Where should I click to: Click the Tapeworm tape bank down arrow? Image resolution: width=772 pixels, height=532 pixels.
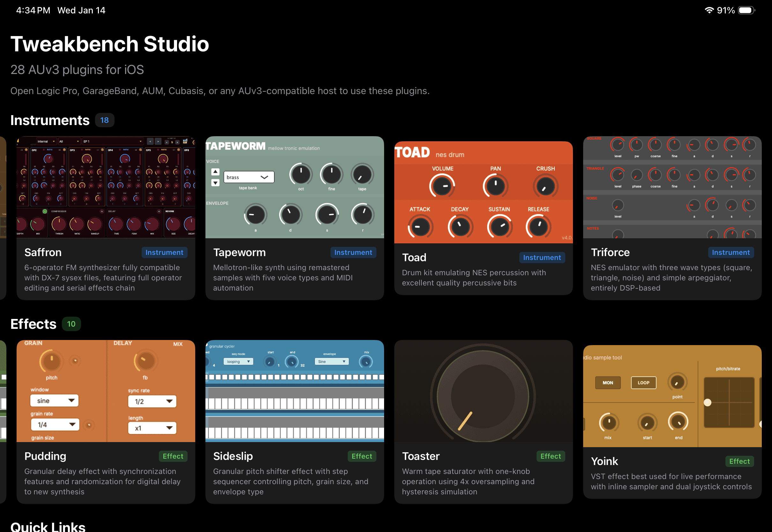coord(215,183)
